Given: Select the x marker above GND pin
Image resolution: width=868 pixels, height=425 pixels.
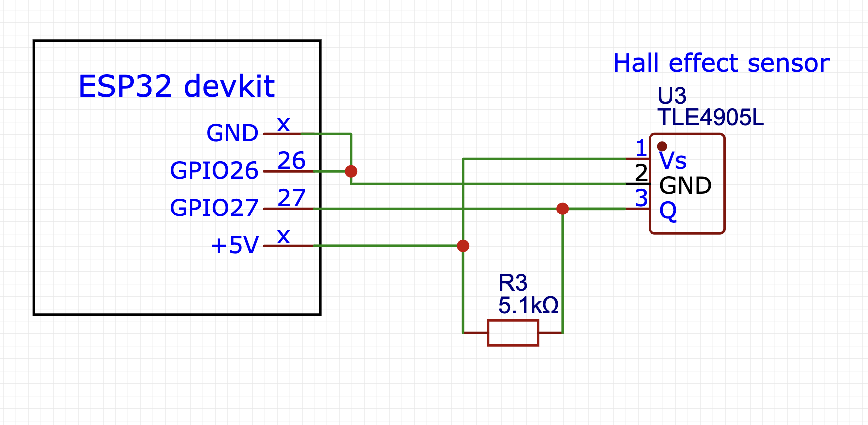Looking at the screenshot, I should [283, 124].
